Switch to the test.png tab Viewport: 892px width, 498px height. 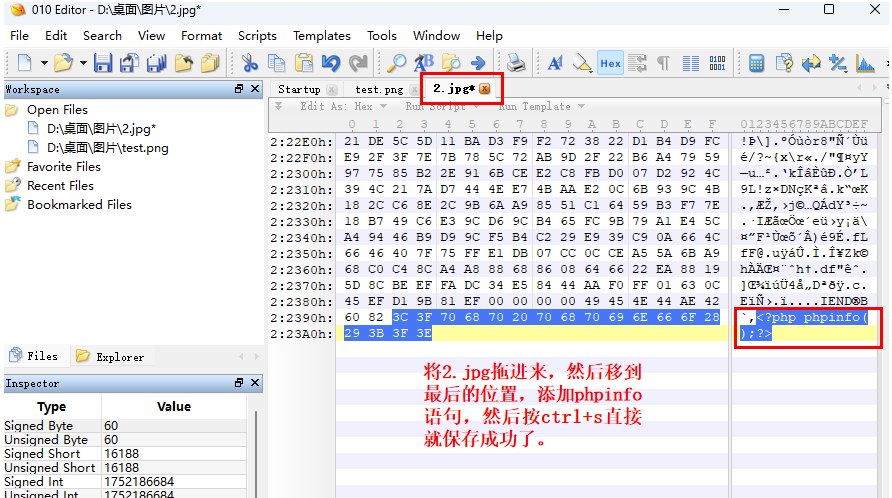(x=379, y=89)
